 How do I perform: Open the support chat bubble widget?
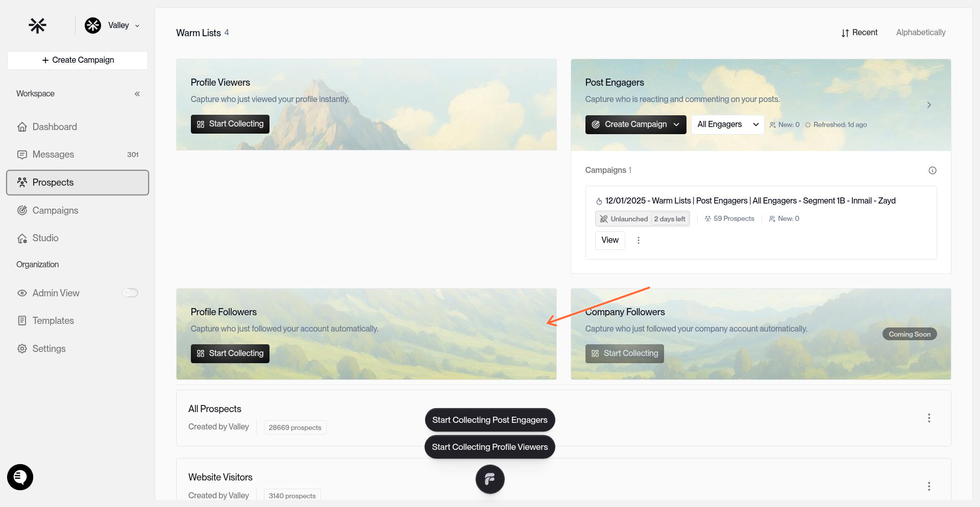pos(20,477)
